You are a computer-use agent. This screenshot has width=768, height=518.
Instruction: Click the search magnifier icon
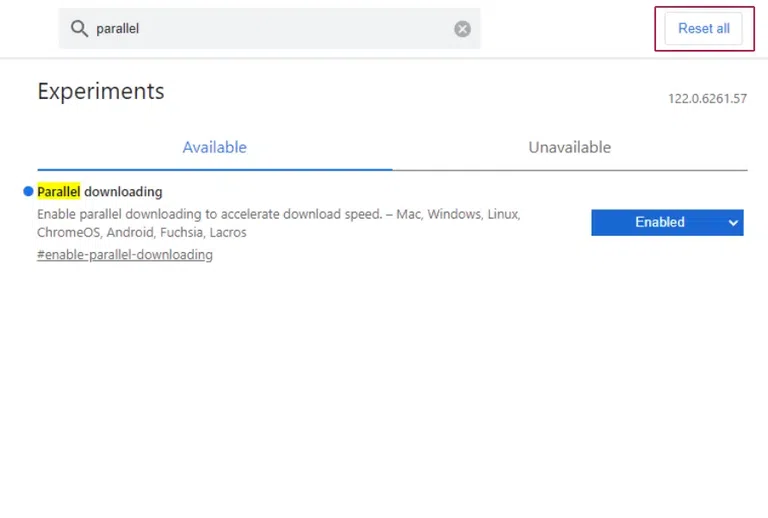point(79,29)
